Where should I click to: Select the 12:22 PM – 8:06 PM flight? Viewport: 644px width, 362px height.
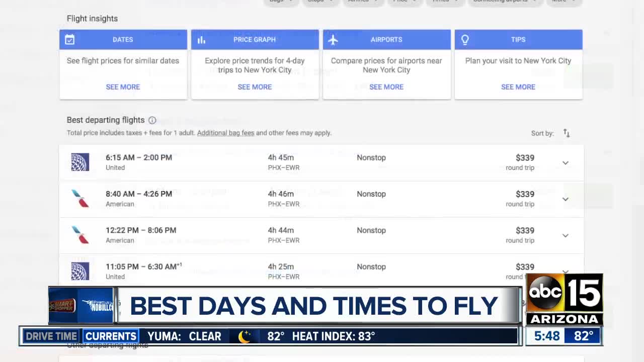click(321, 235)
